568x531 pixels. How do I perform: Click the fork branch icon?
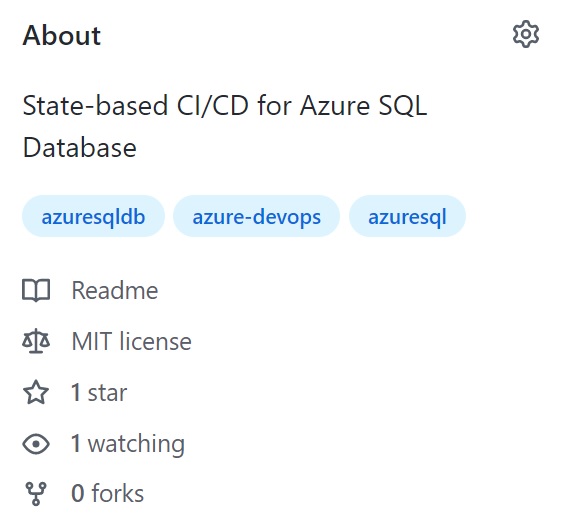[x=36, y=493]
